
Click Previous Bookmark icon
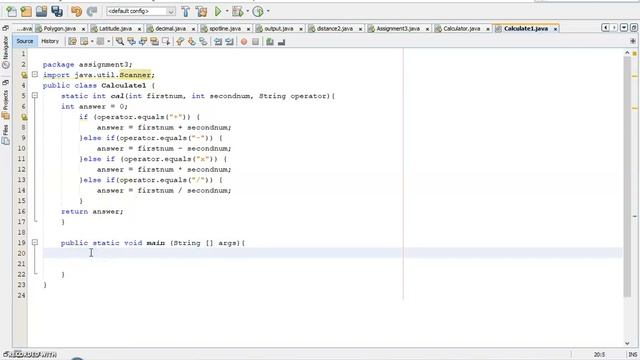pos(180,42)
